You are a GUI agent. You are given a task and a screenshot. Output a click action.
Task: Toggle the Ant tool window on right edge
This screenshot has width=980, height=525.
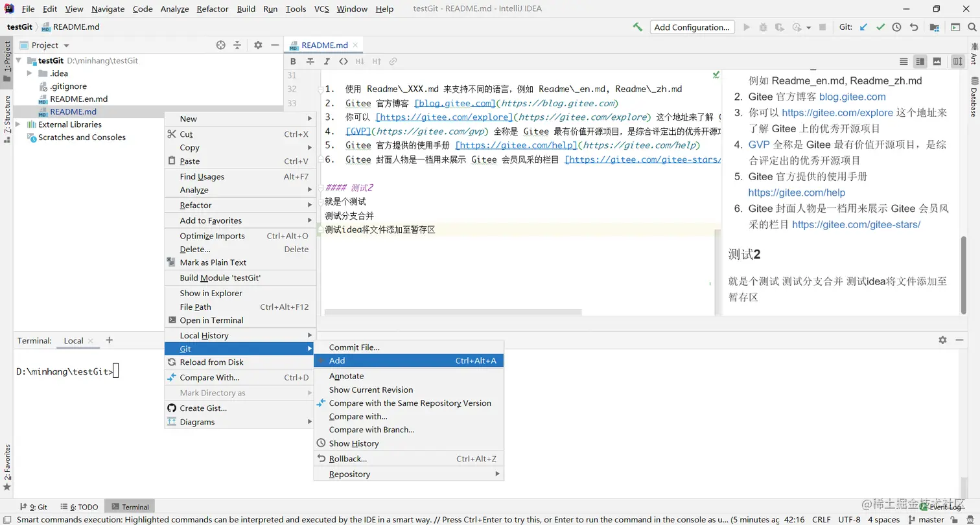tap(974, 54)
